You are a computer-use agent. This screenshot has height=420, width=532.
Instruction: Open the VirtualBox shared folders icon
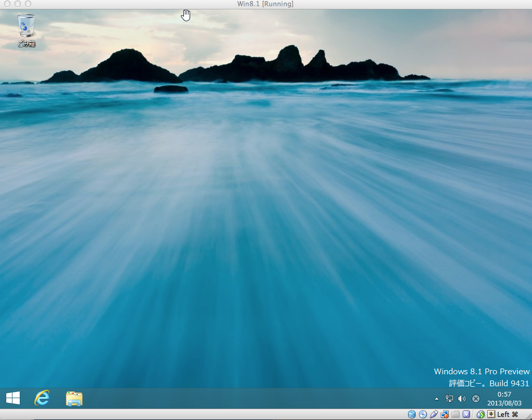pyautogui.click(x=456, y=414)
